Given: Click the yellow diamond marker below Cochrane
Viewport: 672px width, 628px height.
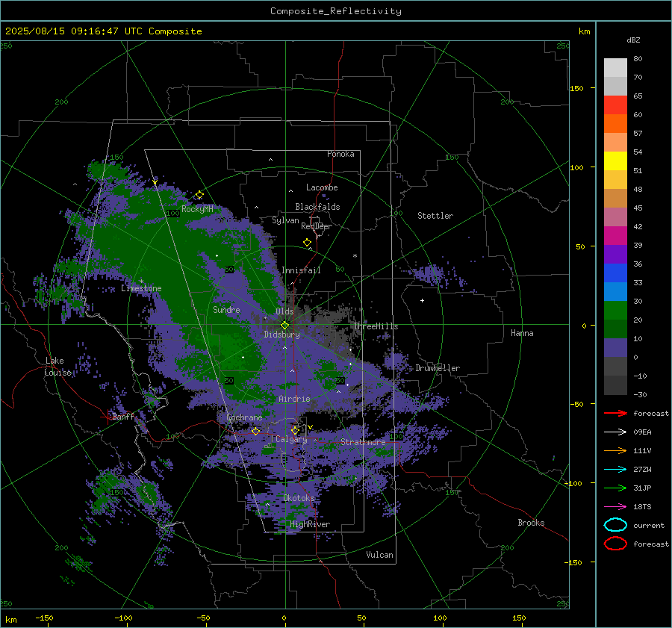Looking at the screenshot, I should pyautogui.click(x=256, y=431).
